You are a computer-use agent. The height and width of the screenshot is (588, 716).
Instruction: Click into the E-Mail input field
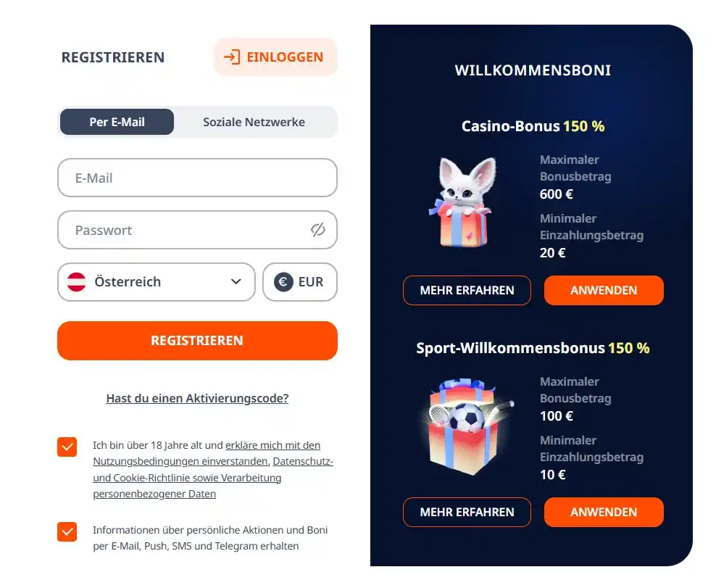(x=197, y=178)
